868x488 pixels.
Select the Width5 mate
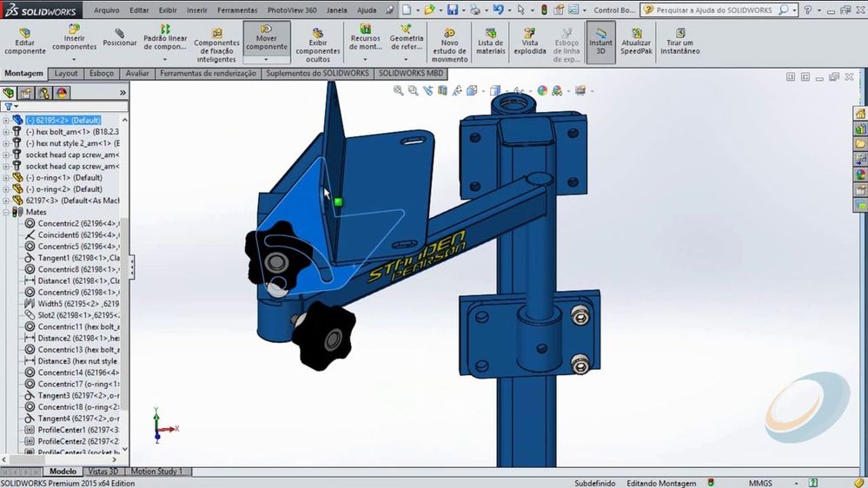click(72, 303)
